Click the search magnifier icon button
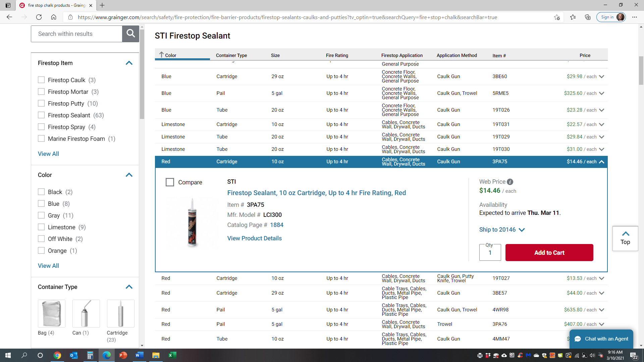Viewport: 644px width, 362px height. click(130, 34)
